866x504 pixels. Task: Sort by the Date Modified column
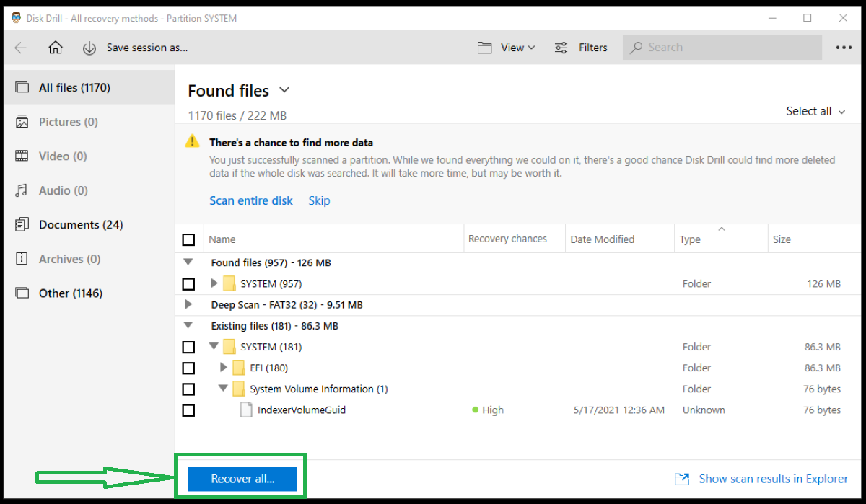602,239
